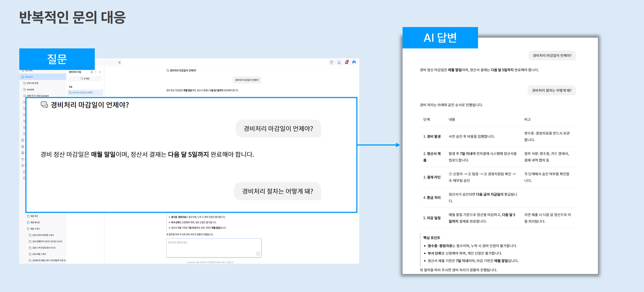Open the ⋮ more options menu
Image resolution: width=644 pixels, height=292 pixels.
[x=96, y=72]
